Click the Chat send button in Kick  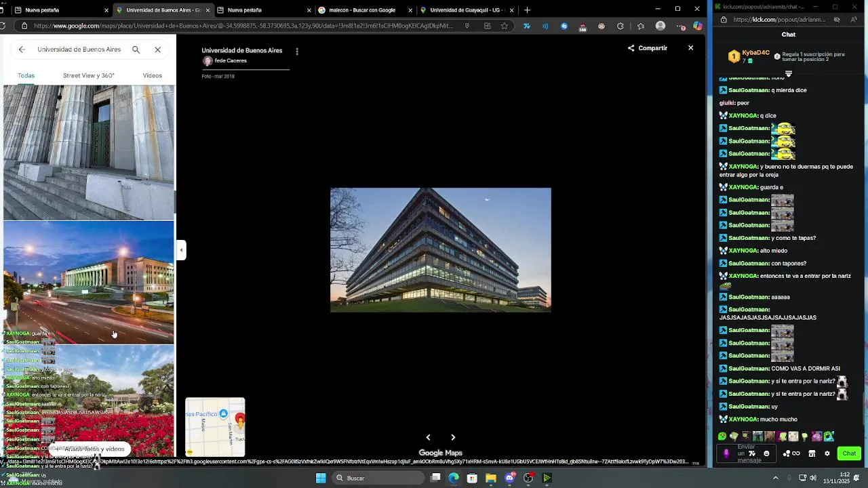pos(849,453)
